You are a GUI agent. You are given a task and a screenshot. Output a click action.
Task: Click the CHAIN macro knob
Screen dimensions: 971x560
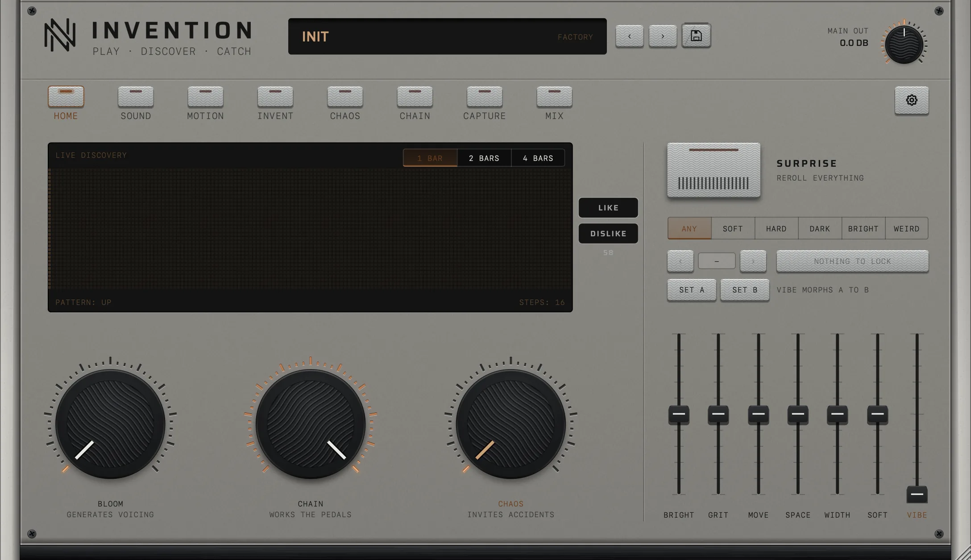(311, 424)
